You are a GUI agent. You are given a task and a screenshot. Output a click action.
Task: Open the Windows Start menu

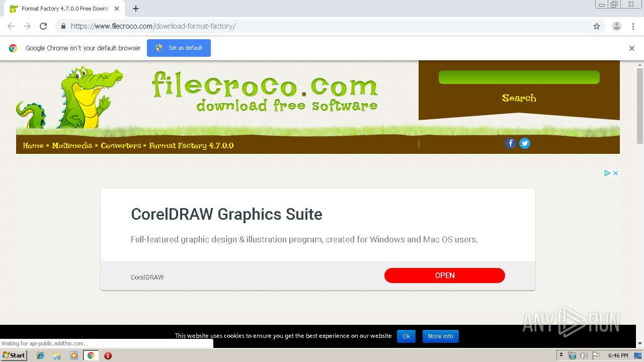[14, 355]
